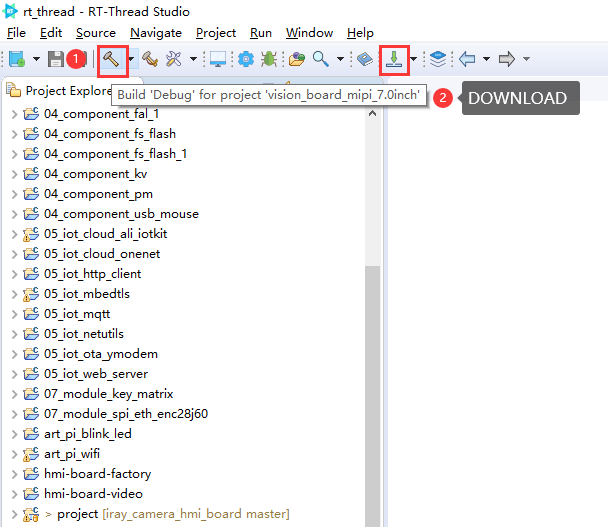Click the Build hammer icon
The height and width of the screenshot is (527, 608).
pos(111,59)
